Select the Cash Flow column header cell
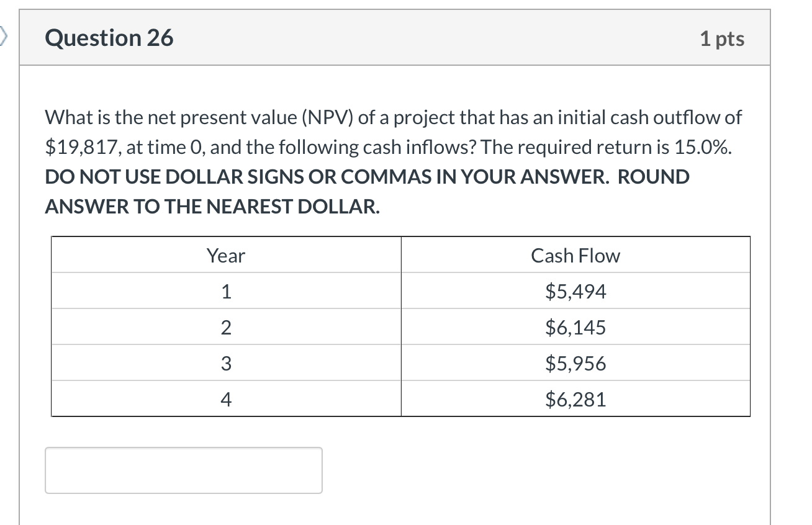812x525 pixels. coord(575,255)
